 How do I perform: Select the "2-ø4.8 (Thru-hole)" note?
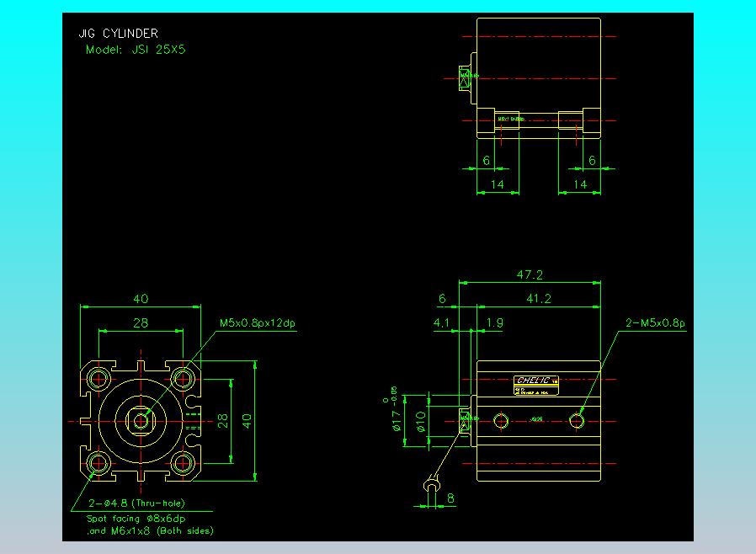[136, 503]
